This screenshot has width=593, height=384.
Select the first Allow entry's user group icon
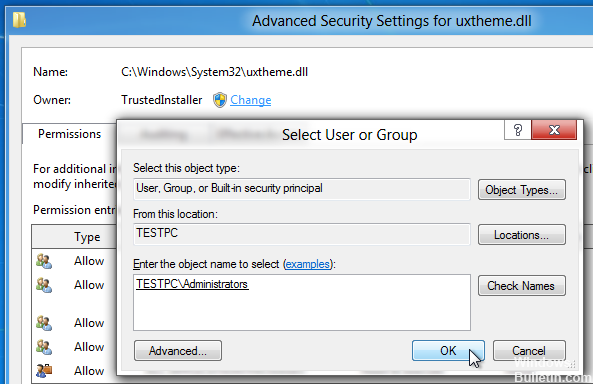[x=44, y=261]
